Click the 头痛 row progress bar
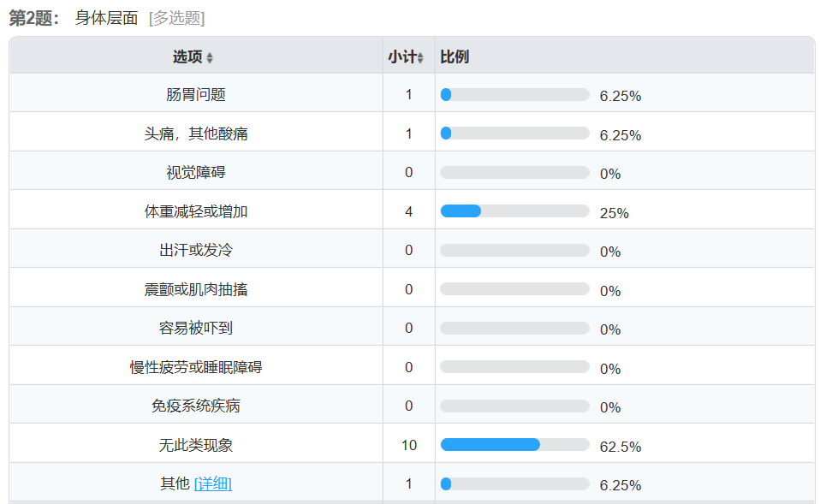This screenshot has width=820, height=504. [514, 133]
